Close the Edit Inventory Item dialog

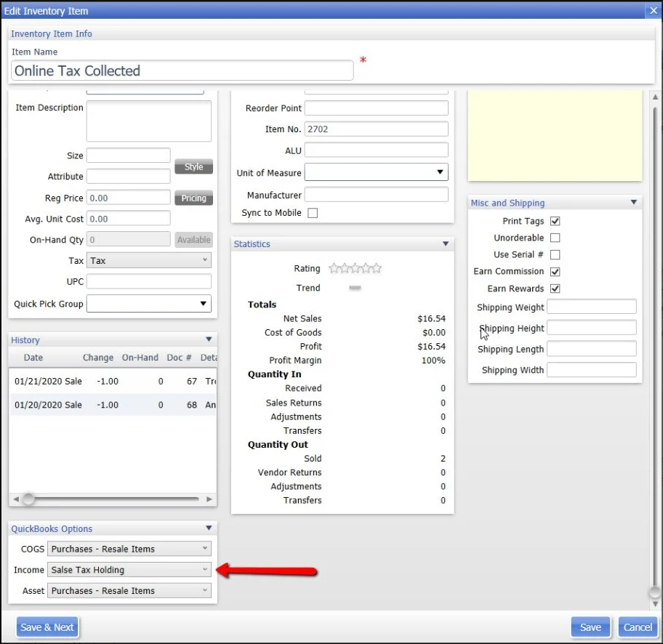652,10
